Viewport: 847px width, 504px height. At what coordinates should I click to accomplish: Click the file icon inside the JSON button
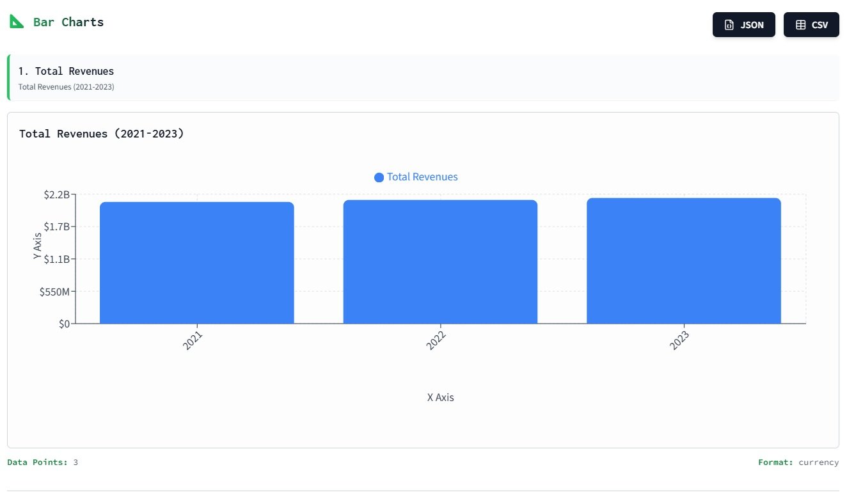point(729,25)
